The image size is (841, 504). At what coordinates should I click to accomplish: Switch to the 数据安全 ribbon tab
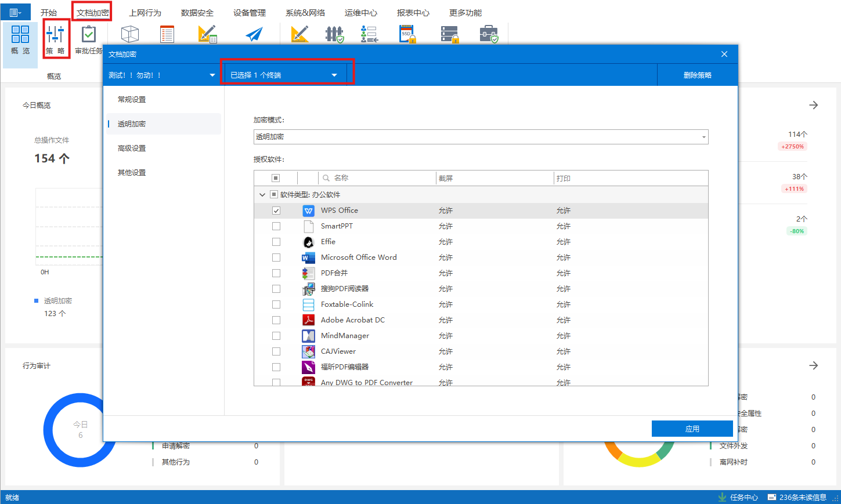click(197, 13)
